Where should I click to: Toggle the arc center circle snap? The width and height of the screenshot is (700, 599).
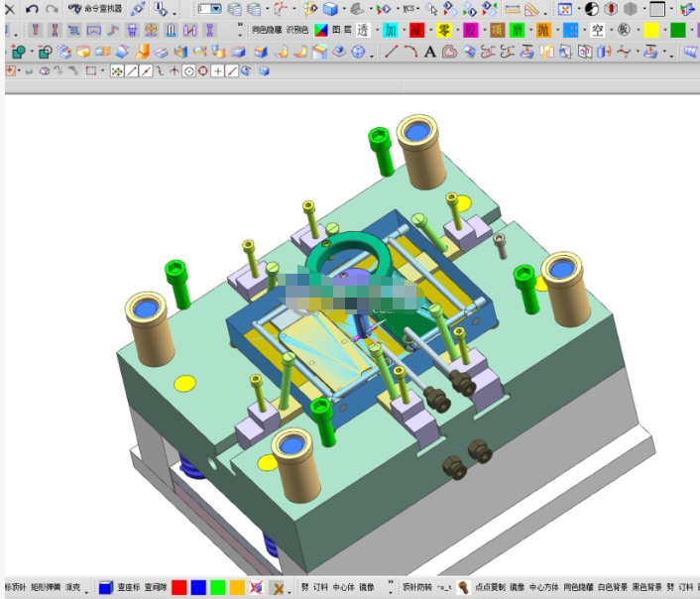click(188, 71)
